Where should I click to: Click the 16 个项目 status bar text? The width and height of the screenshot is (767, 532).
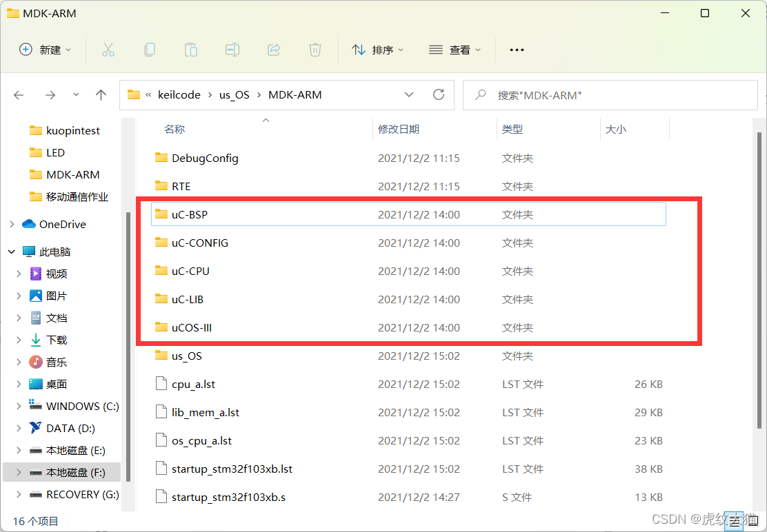pos(35,521)
